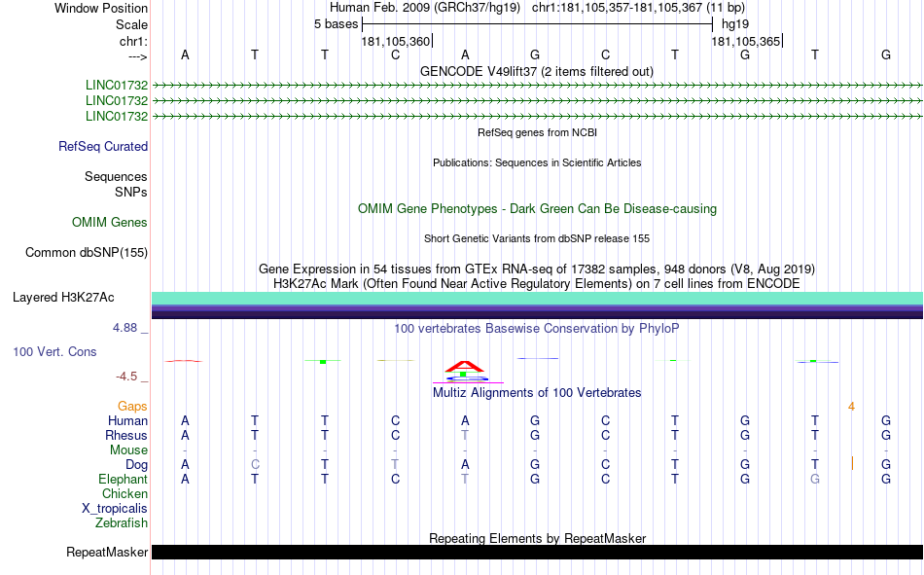Click the 5 bases scale label
924x575 pixels.
coord(336,24)
